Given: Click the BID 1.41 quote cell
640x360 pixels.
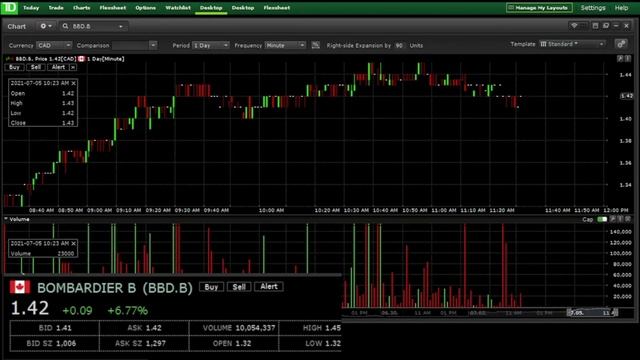Looking at the screenshot, I should click(x=55, y=328).
